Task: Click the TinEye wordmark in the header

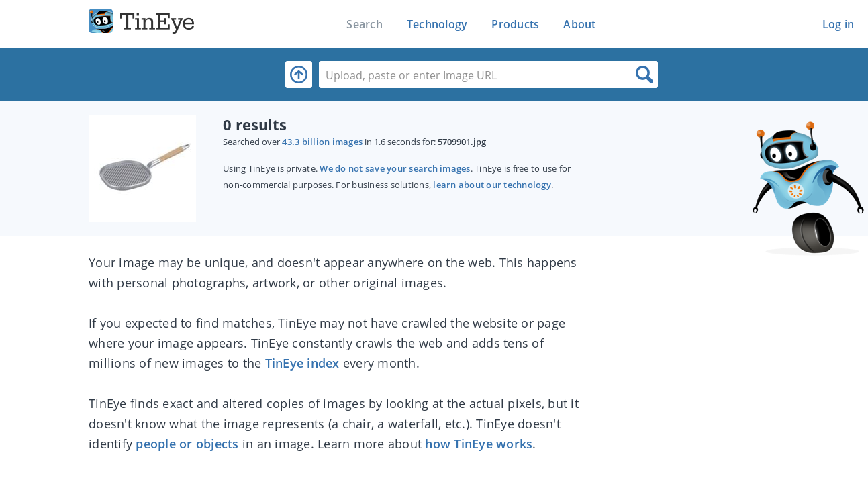Action: [156, 22]
